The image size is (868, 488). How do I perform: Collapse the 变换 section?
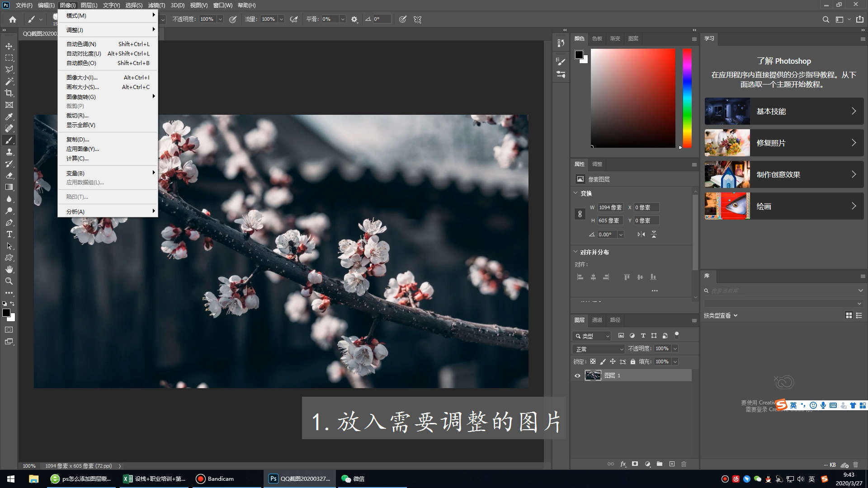[x=576, y=193]
